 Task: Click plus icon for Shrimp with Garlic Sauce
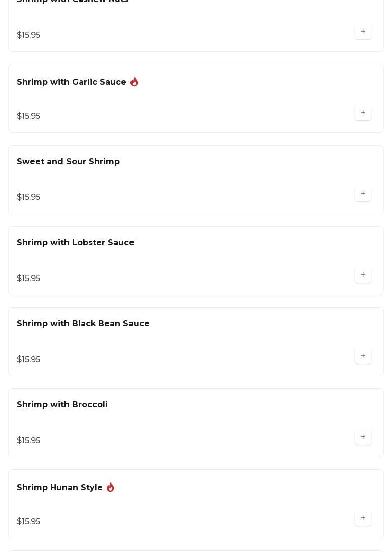(x=363, y=113)
